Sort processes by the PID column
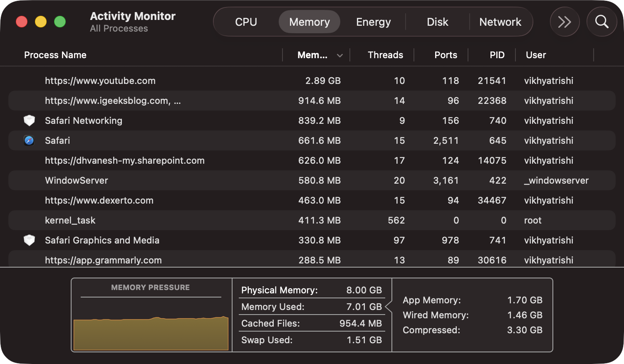This screenshot has height=364, width=624. coord(496,54)
